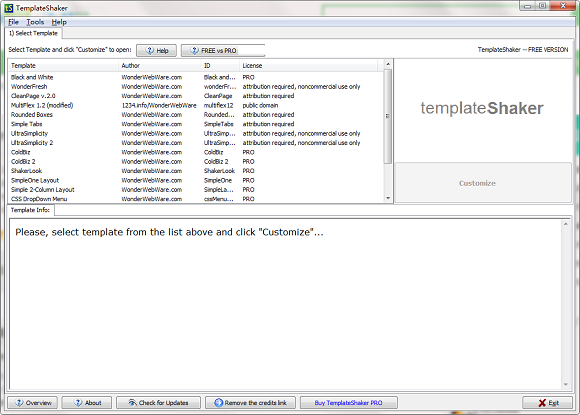Click the Customize button
Viewport: 580px width, 415px height.
(x=483, y=183)
